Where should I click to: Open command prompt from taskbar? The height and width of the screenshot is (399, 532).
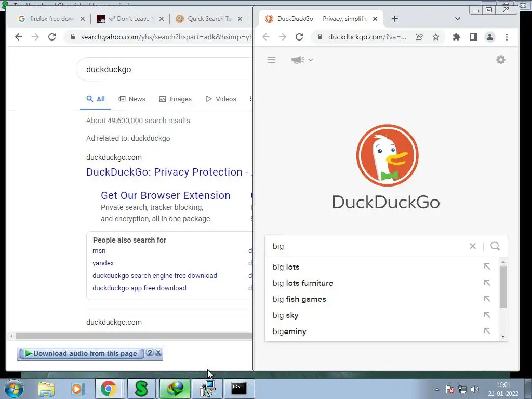point(239,389)
